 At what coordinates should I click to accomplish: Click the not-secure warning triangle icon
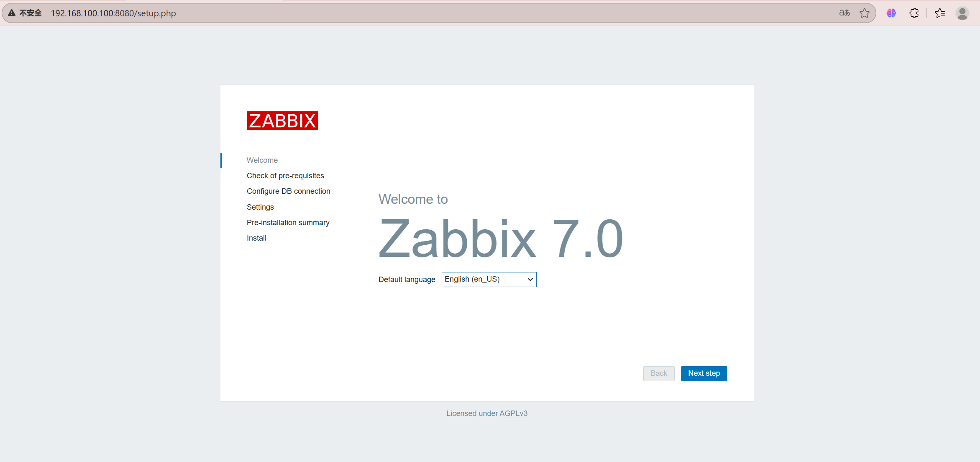(x=12, y=13)
